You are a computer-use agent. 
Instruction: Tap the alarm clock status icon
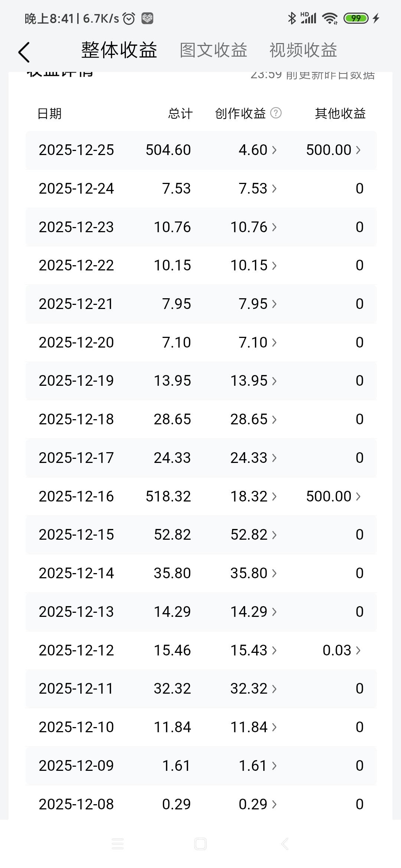(x=129, y=18)
